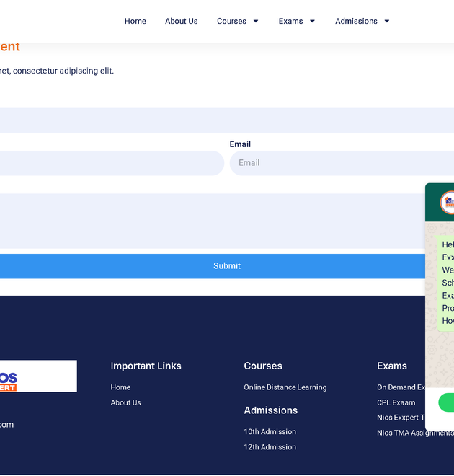Click the Email field label

[x=240, y=144]
